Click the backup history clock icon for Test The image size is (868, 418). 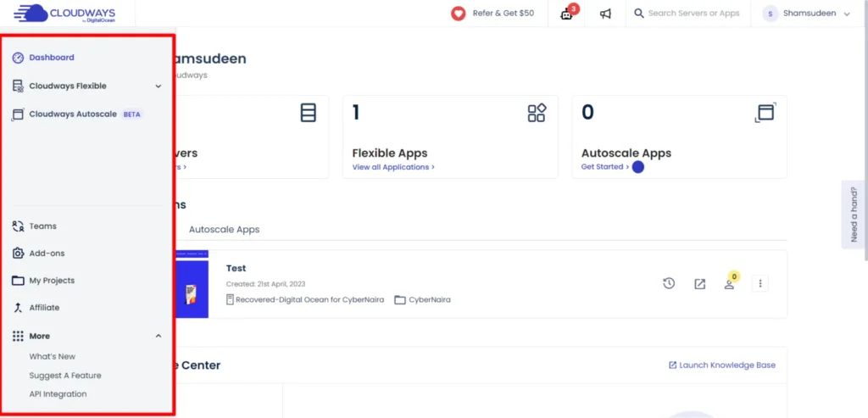[x=669, y=284]
